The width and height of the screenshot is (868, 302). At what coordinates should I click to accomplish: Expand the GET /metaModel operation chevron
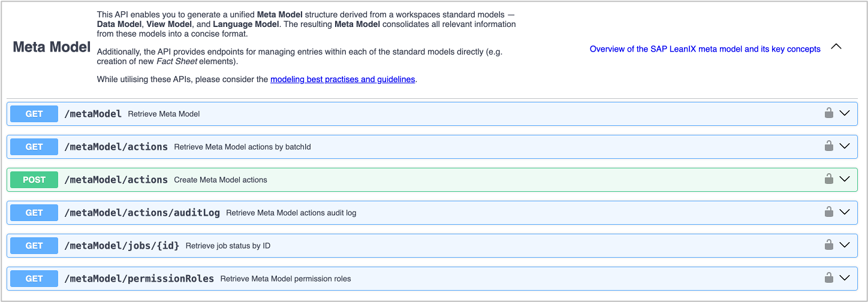(845, 113)
